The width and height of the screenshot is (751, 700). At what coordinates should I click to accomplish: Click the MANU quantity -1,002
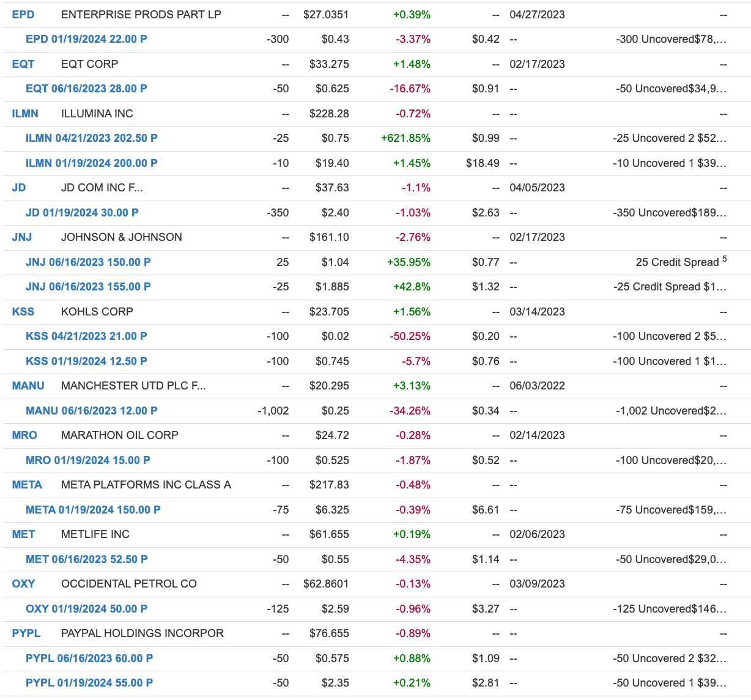(273, 411)
